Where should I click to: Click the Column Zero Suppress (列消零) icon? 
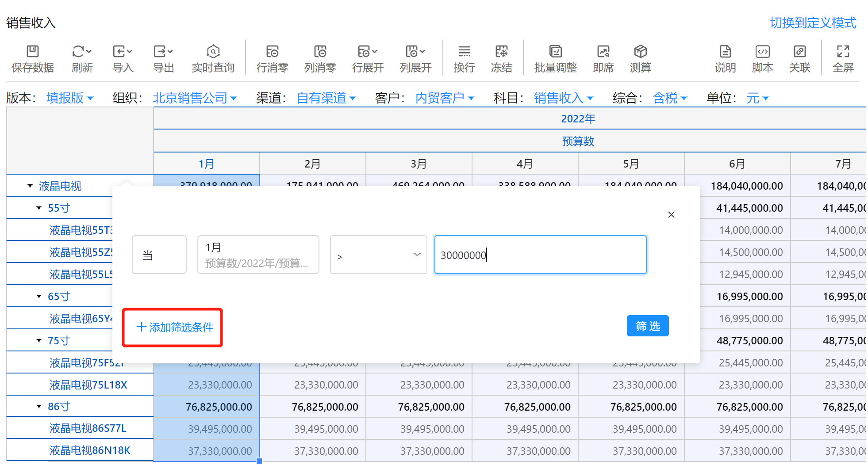click(x=320, y=52)
